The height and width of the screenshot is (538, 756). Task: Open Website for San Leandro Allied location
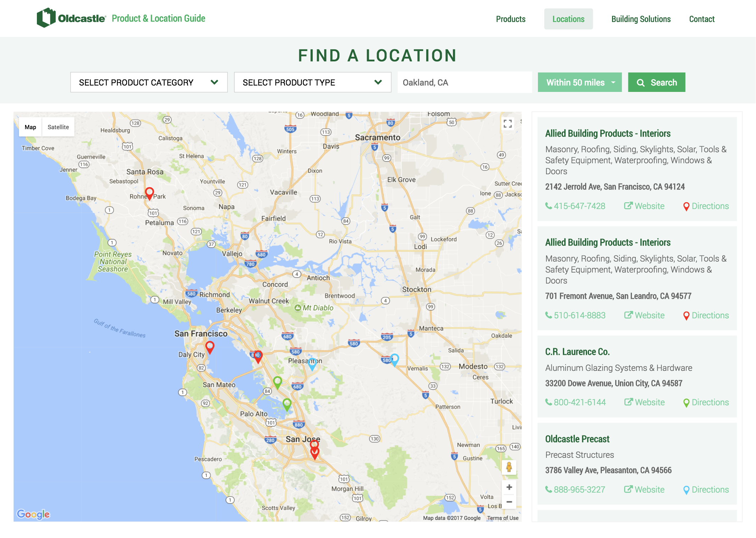pos(644,315)
